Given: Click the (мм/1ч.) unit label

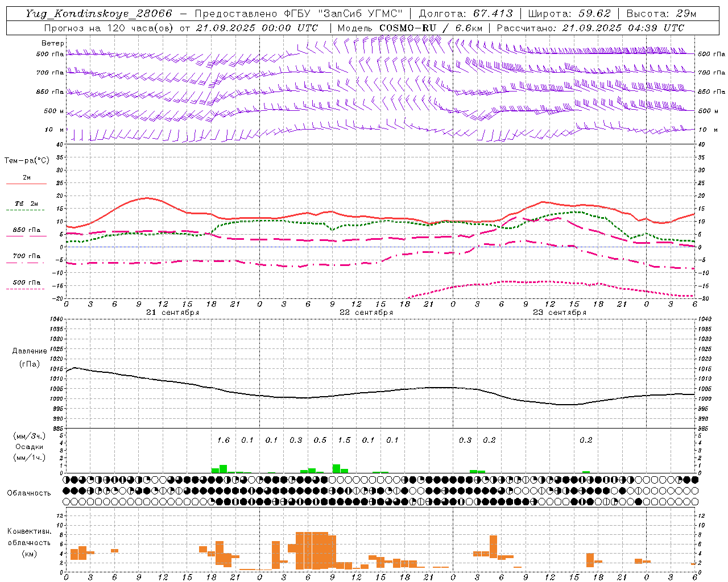Looking at the screenshot, I should [29, 458].
